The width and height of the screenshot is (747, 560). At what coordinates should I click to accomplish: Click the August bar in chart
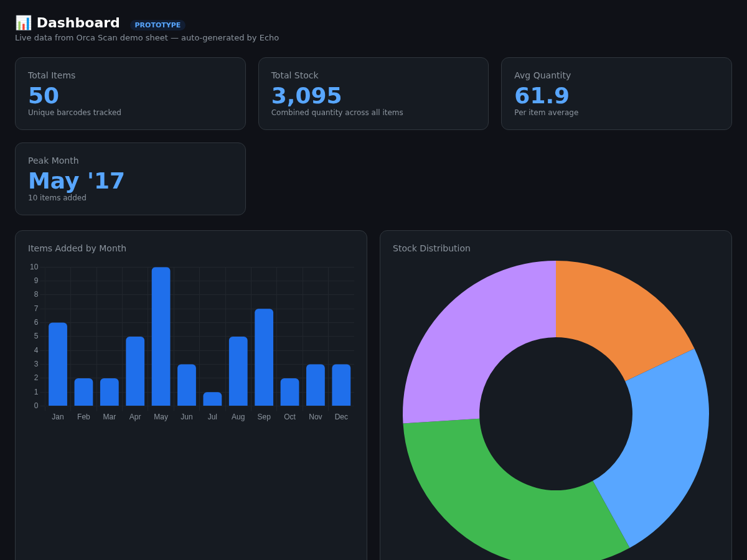238,371
